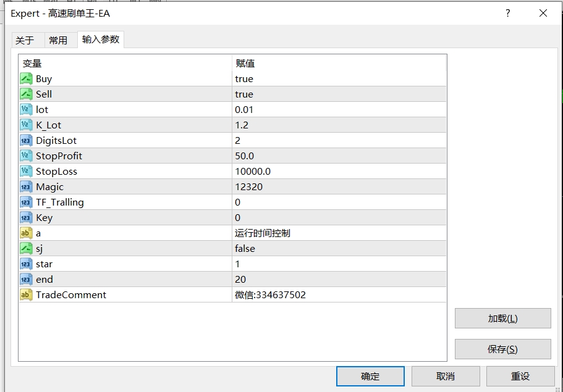Select the double-type icon for lot
Image resolution: width=563 pixels, height=392 pixels.
26,109
